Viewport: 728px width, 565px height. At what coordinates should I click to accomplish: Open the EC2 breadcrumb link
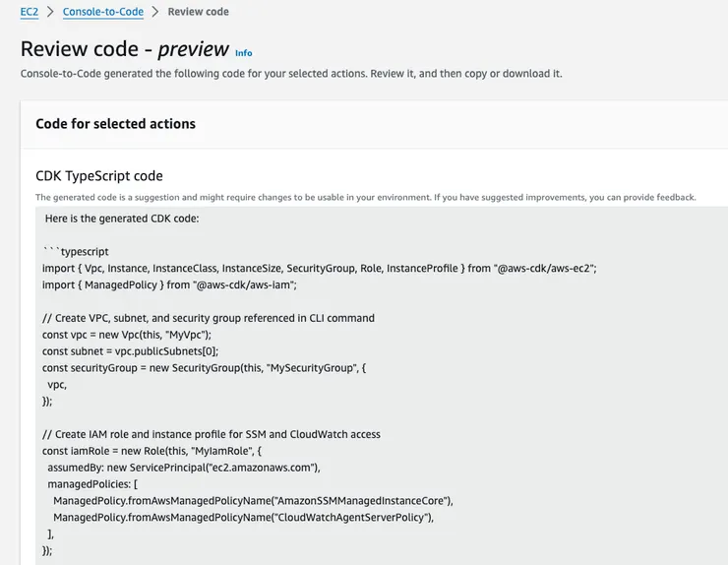point(29,12)
